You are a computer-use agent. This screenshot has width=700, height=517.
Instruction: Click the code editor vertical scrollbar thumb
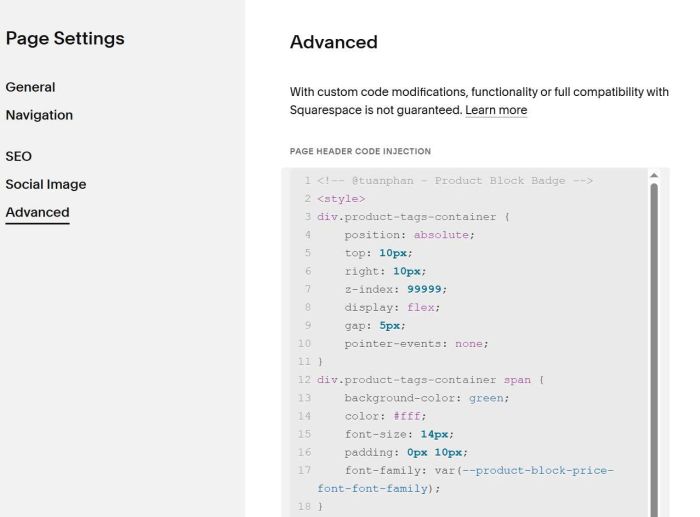pos(654,350)
